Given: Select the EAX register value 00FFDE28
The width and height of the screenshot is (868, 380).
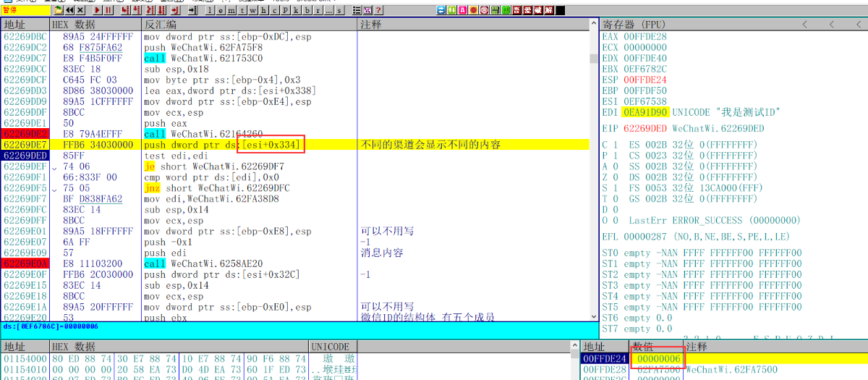Looking at the screenshot, I should [645, 36].
